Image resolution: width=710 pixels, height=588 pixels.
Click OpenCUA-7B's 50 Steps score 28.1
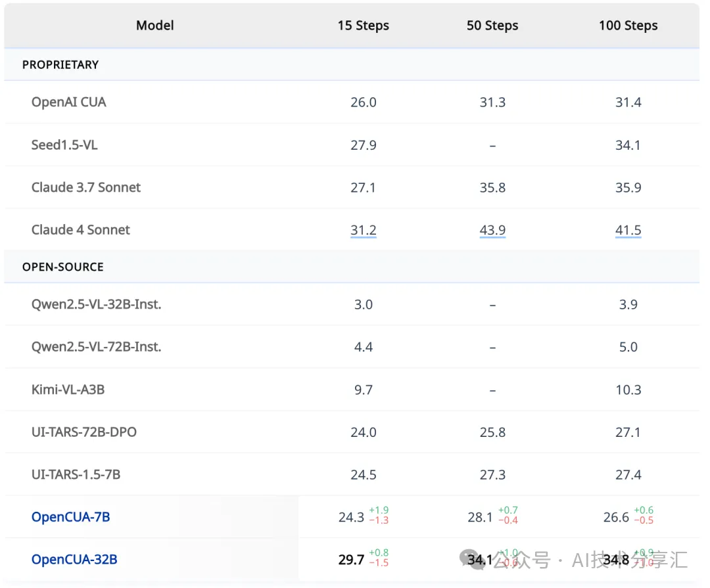pyautogui.click(x=480, y=518)
